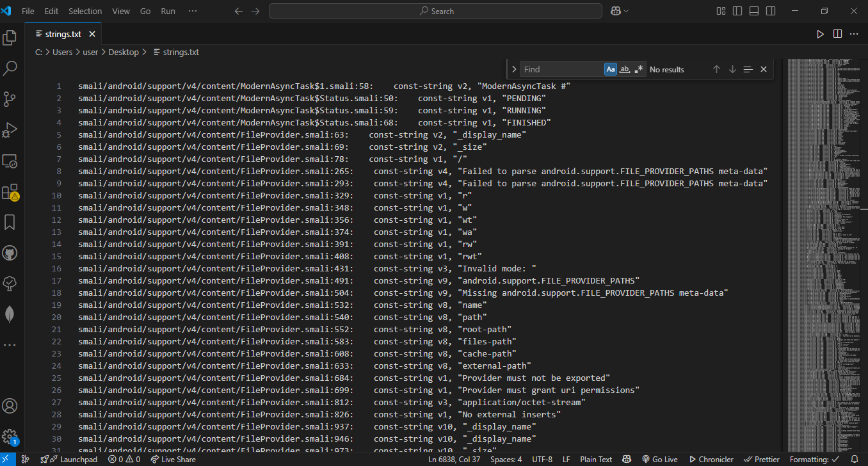Toggle primary side bar visibility
The height and width of the screenshot is (466, 868).
coord(738,11)
